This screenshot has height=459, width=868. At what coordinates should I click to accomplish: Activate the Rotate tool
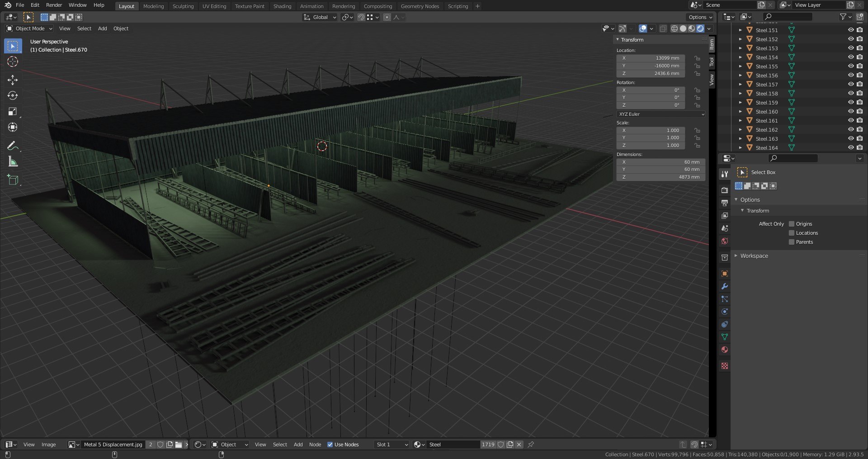click(x=13, y=96)
